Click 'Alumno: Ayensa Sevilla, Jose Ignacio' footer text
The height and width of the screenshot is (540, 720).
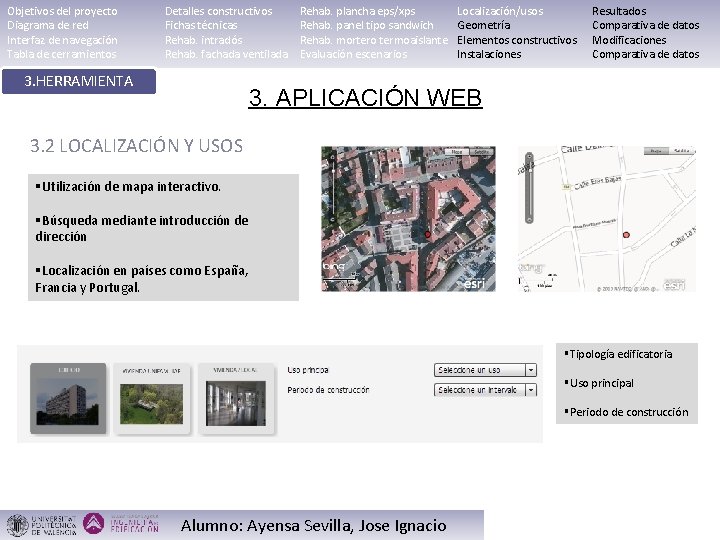point(314,525)
